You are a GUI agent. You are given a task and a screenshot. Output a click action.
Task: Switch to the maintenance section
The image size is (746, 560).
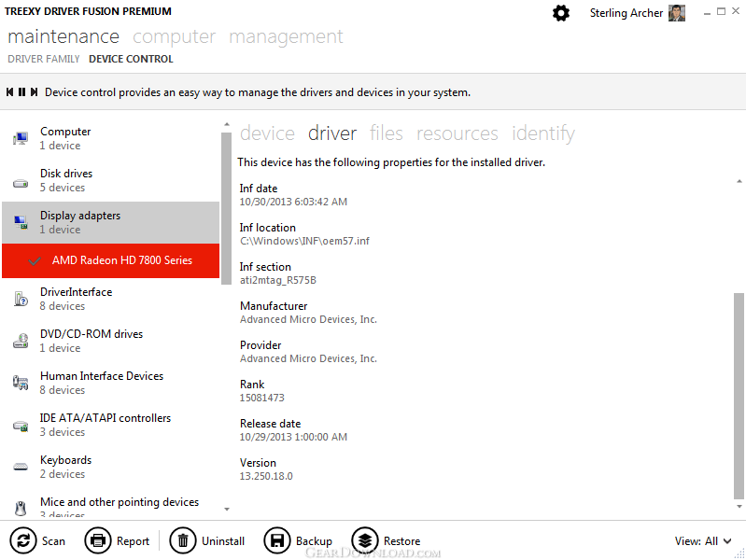point(63,36)
